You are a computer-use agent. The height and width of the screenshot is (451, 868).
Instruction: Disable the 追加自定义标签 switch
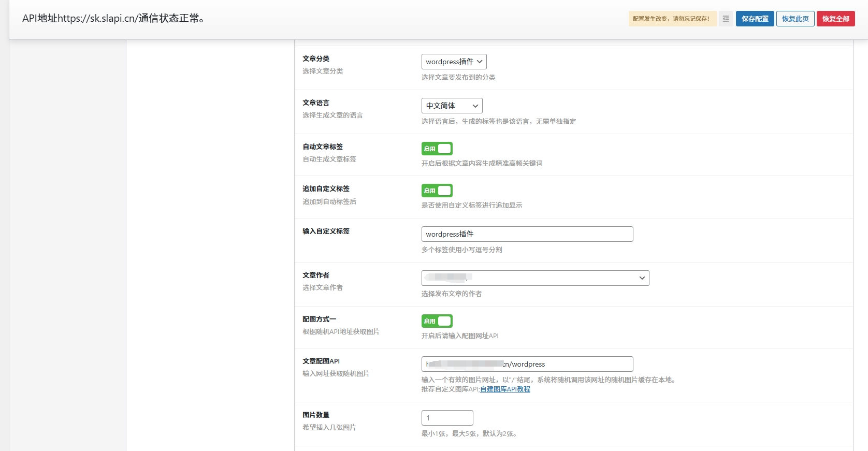coord(437,191)
